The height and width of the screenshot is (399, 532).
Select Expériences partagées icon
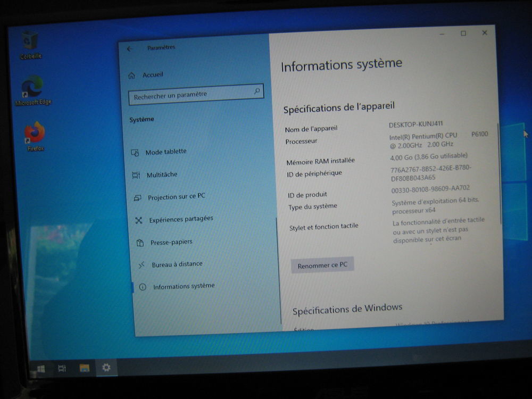139,221
